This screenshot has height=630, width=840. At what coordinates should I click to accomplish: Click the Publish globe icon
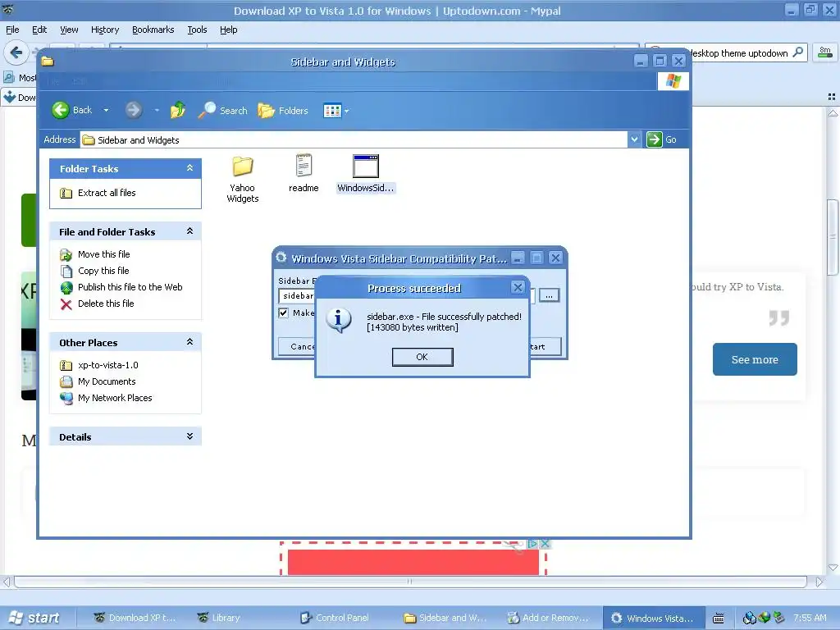pos(66,288)
